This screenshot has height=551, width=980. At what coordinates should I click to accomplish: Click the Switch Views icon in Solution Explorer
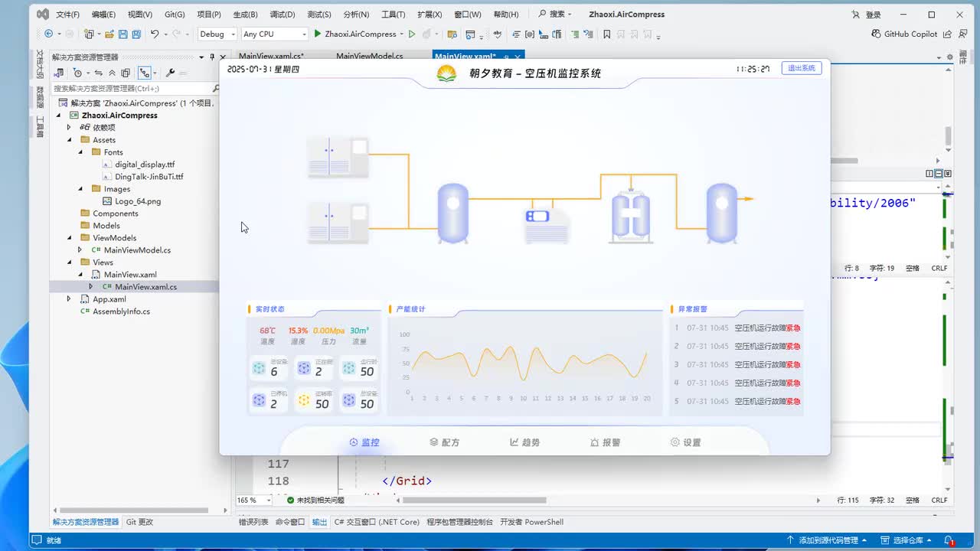tap(59, 73)
